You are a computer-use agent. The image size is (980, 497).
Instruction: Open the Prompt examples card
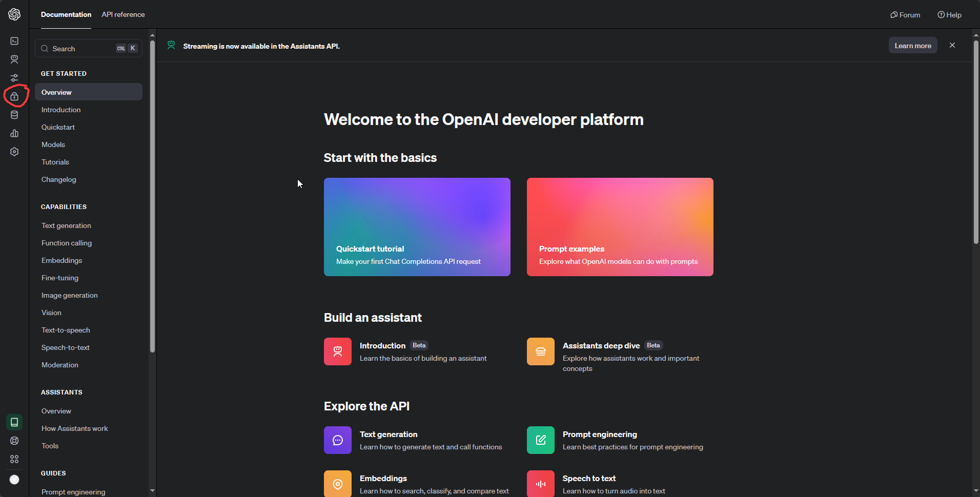coord(620,227)
